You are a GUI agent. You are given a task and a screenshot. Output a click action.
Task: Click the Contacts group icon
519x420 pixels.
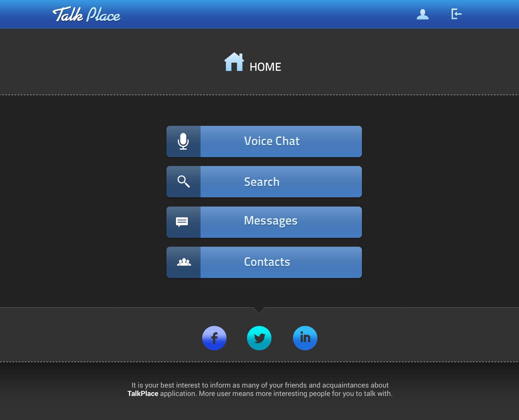(x=184, y=261)
